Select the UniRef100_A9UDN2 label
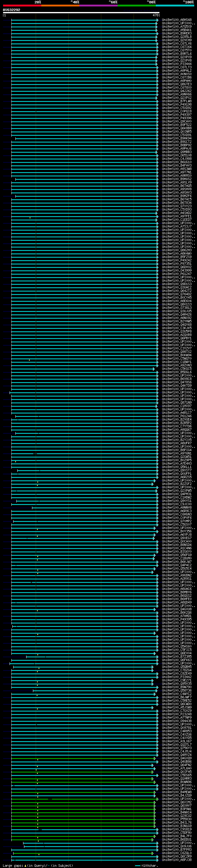This screenshot has height=868, width=197. click(176, 575)
